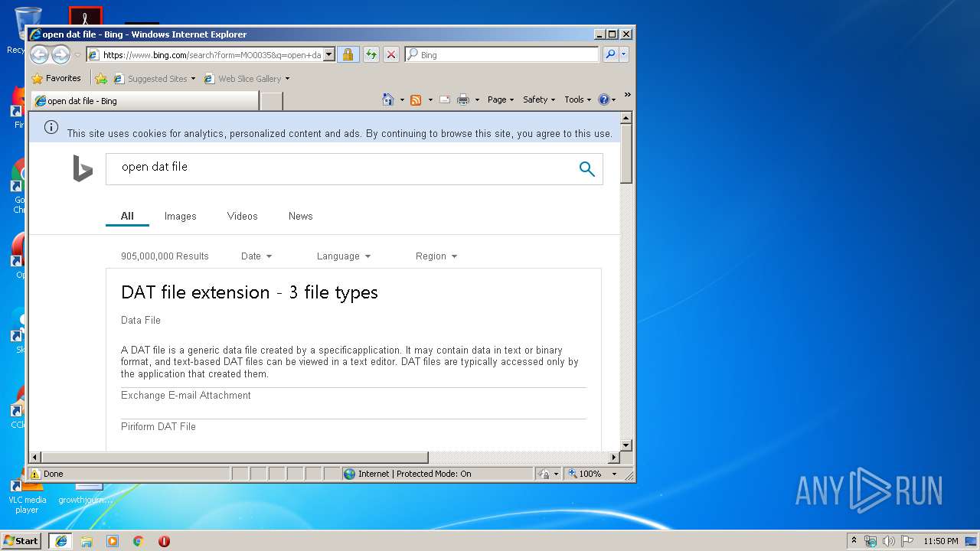Go forward with the browser Forward arrow

pos(60,54)
